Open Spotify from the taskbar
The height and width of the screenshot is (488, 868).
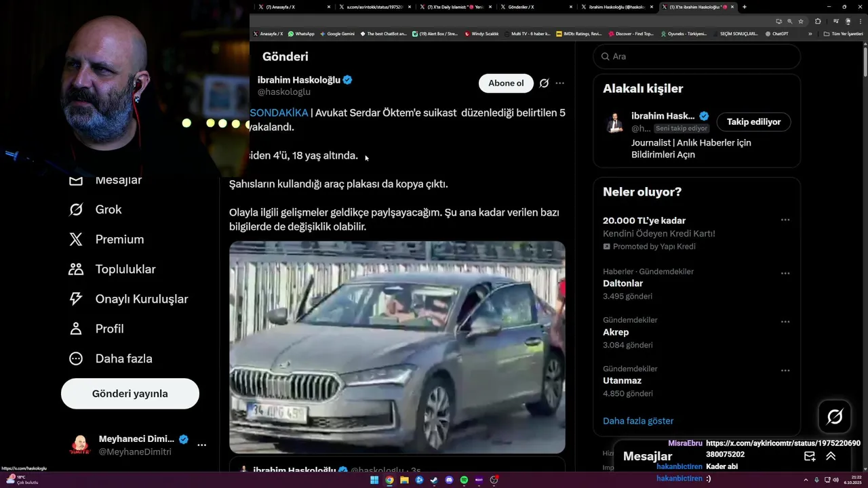coord(464,480)
